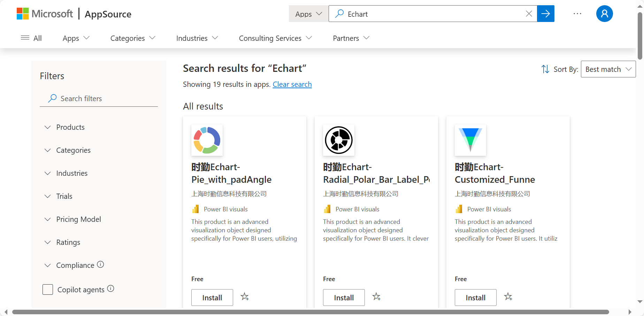644x316 pixels.
Task: Open the Sort By Best match dropdown
Action: point(608,69)
